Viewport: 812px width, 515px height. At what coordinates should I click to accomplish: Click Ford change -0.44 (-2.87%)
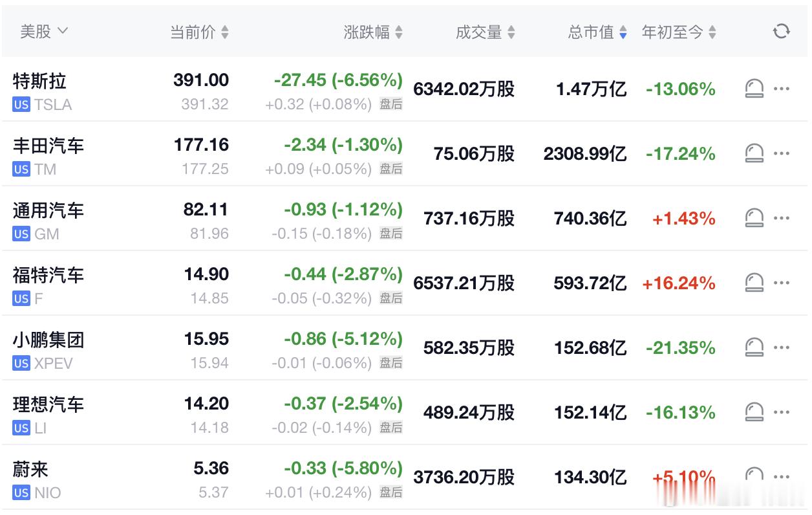[x=343, y=274]
